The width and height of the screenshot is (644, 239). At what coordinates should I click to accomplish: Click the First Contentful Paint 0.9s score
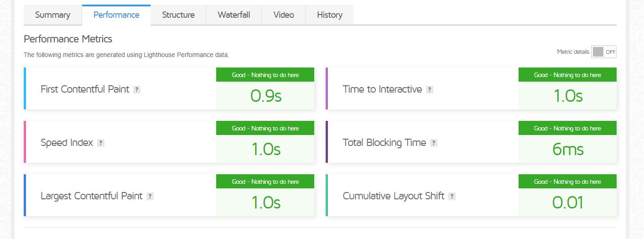tap(266, 96)
